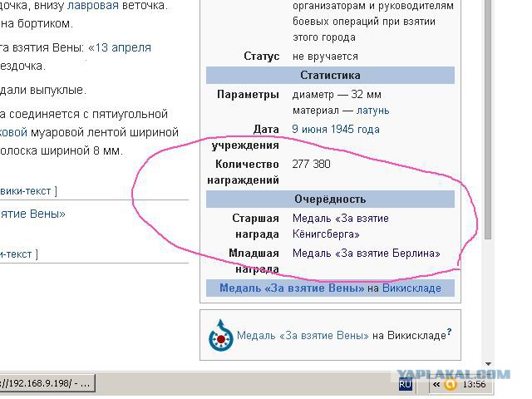Open the «ятие Вены» section link
This screenshot has width=532, height=399.
[x=32, y=214]
